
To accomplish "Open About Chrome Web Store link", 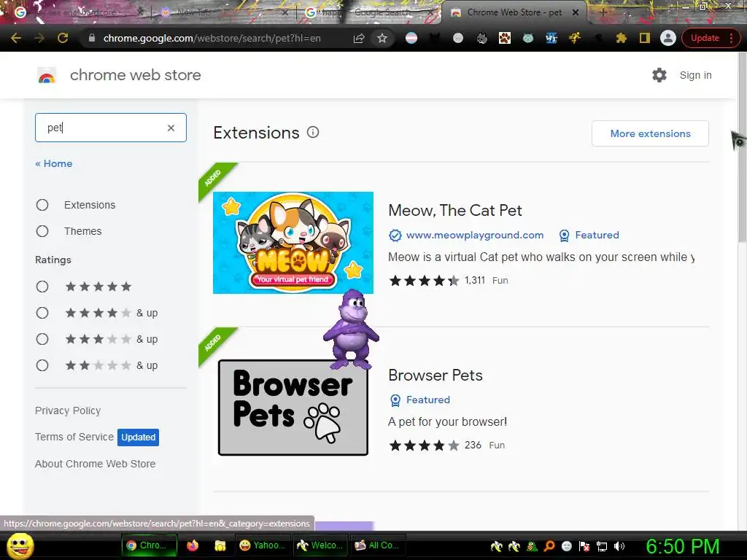I will [x=96, y=463].
